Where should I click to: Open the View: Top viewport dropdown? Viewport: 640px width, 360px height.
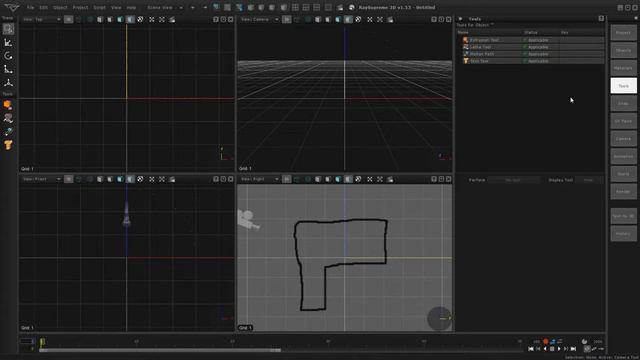41,19
